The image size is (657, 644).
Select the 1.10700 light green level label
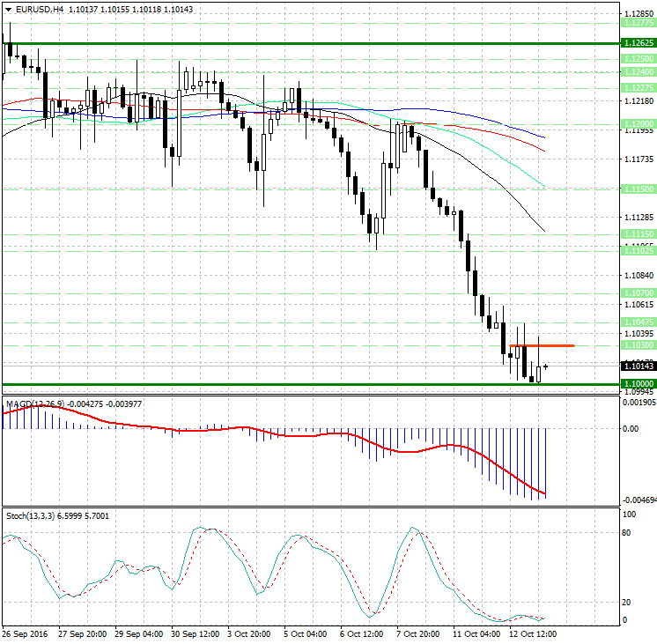point(637,292)
